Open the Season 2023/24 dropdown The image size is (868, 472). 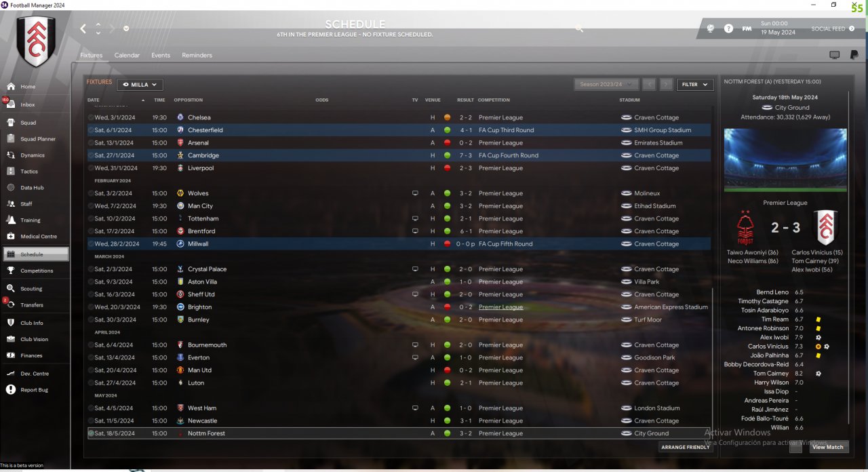coord(606,84)
